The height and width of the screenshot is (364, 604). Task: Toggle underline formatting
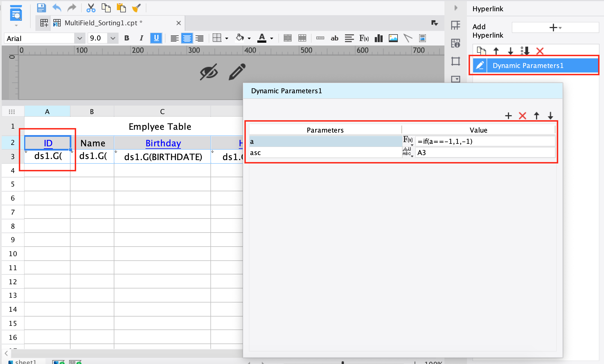point(156,38)
